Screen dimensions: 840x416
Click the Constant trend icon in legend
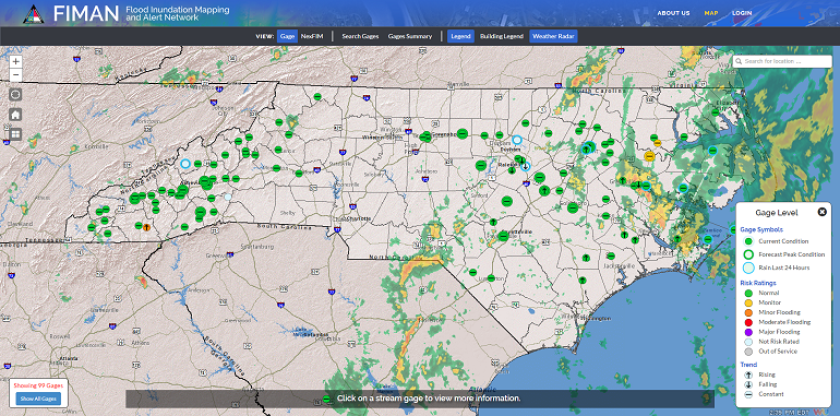point(748,394)
